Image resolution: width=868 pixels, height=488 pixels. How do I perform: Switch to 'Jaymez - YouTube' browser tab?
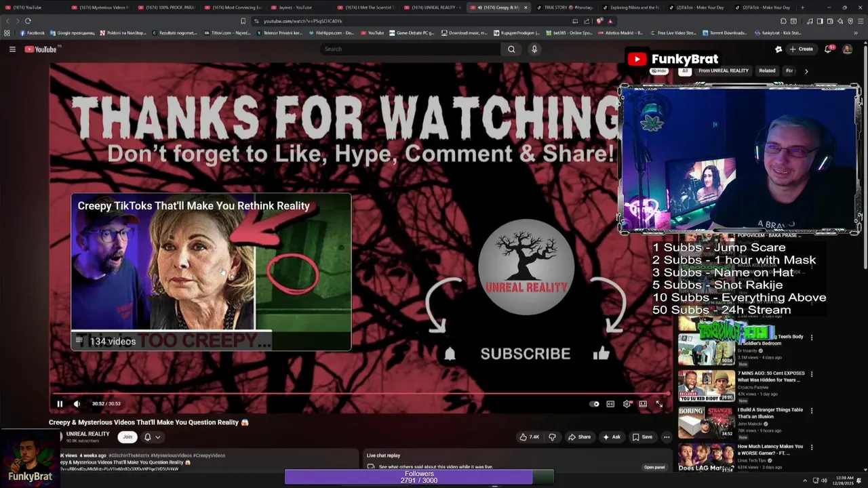[295, 7]
